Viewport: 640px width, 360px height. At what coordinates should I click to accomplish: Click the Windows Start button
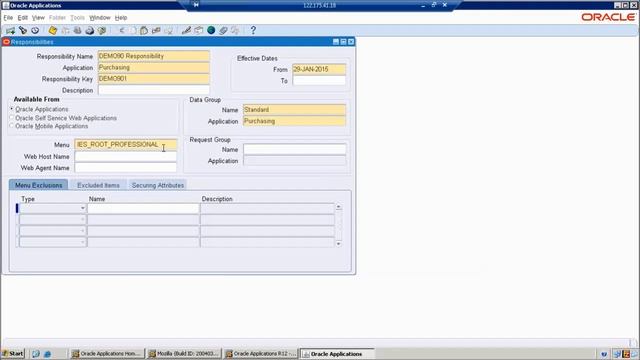coord(13,353)
